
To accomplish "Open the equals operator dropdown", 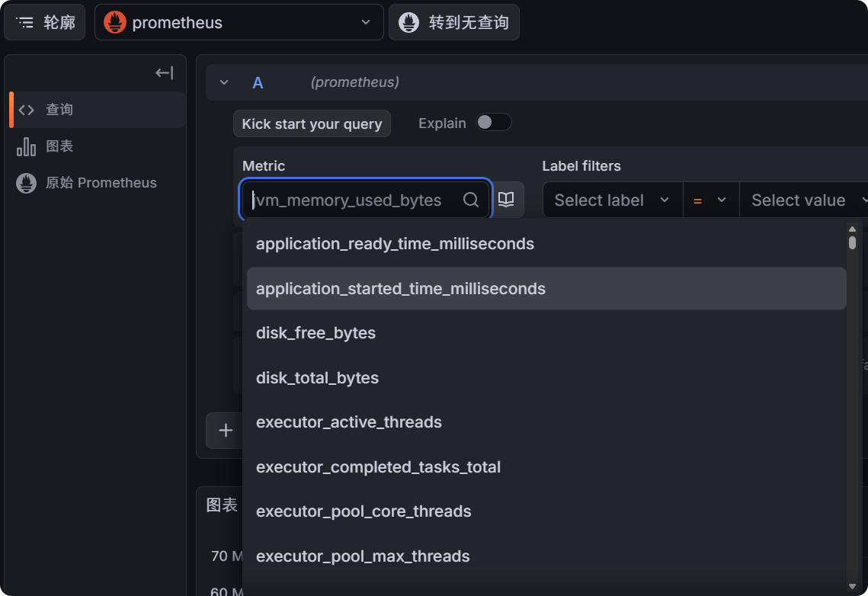I will point(710,200).
